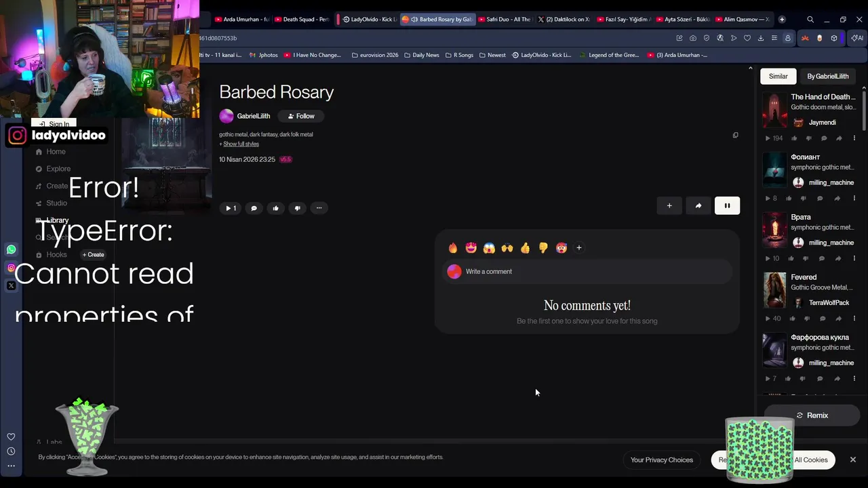Dislike the Barbed Rosary song

(297, 208)
